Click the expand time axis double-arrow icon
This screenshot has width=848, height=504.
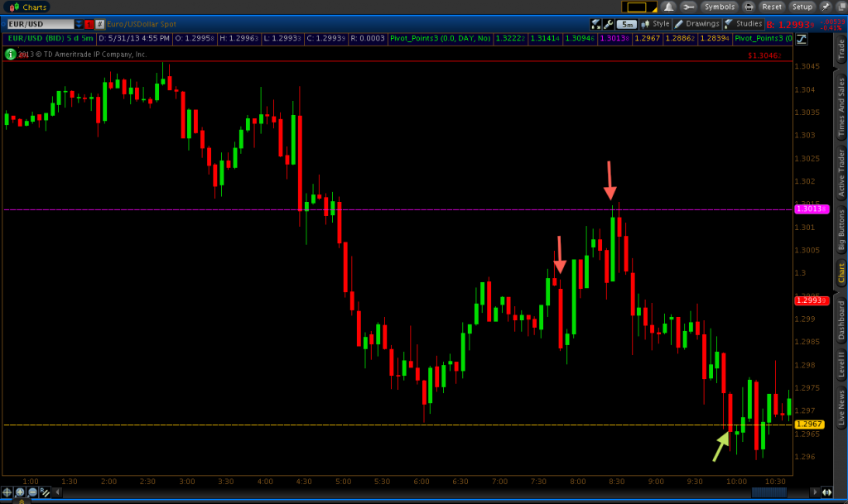click(x=827, y=492)
